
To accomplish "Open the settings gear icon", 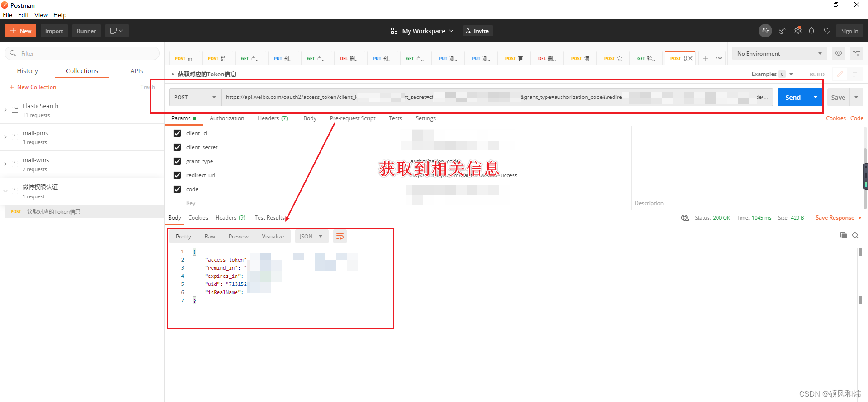I will tap(798, 31).
